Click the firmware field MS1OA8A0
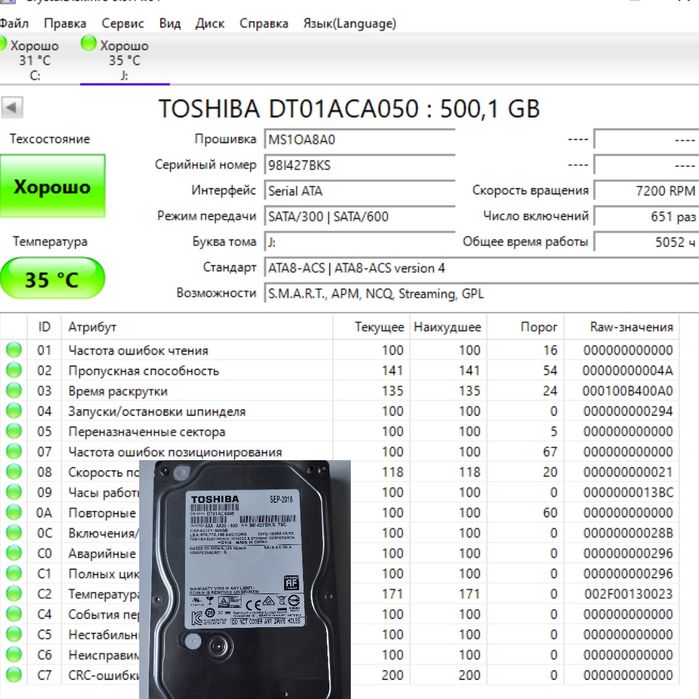Screen dimensions: 699x699 [359, 140]
